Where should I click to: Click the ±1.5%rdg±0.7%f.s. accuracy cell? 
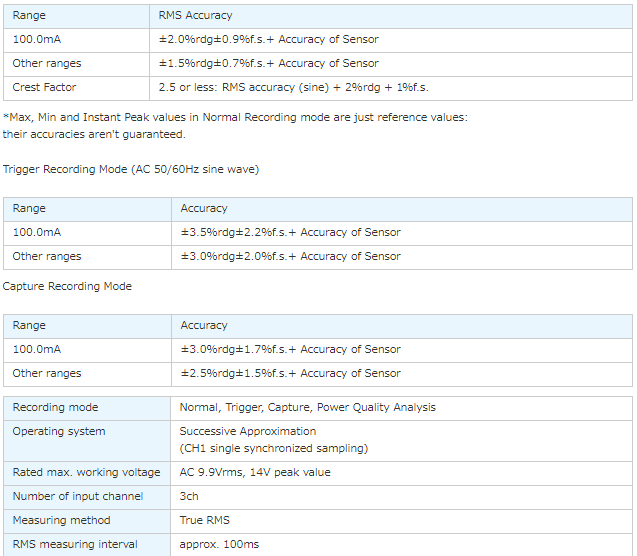268,64
